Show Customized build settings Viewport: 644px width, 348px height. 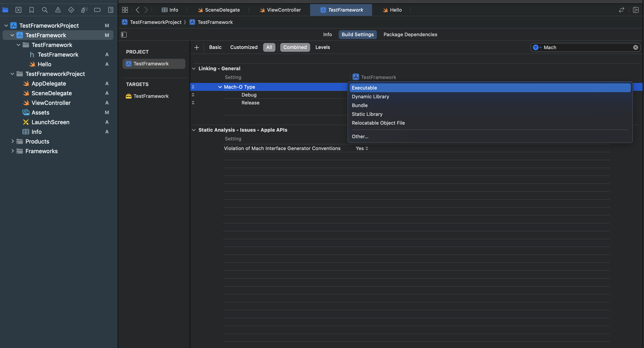[x=244, y=47]
